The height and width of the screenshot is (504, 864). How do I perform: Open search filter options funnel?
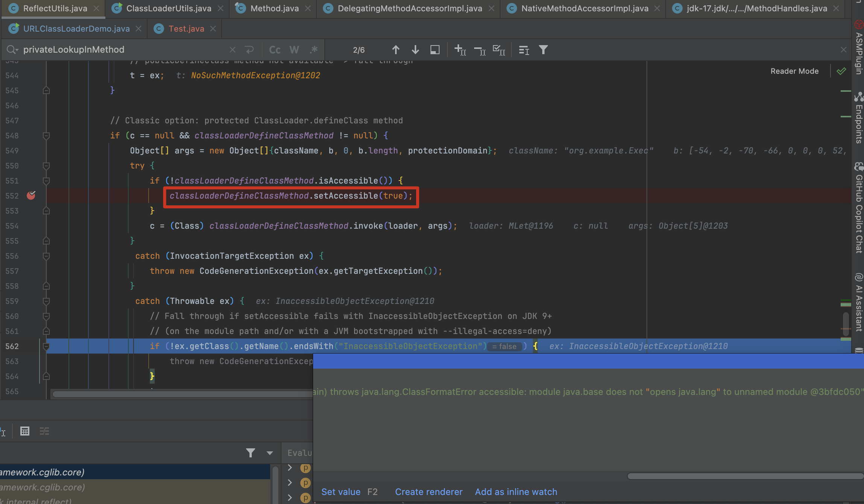tap(543, 50)
